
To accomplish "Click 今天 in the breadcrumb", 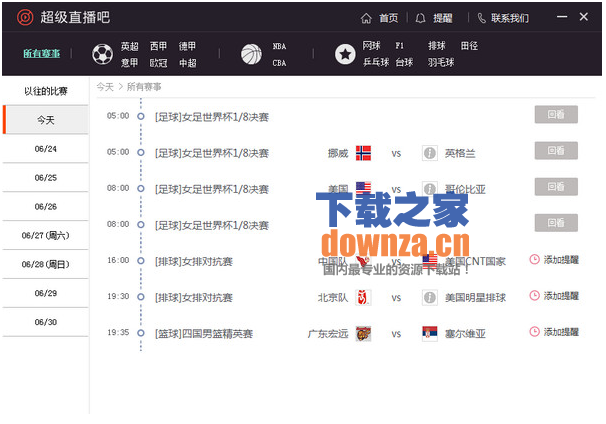I will pyautogui.click(x=105, y=87).
